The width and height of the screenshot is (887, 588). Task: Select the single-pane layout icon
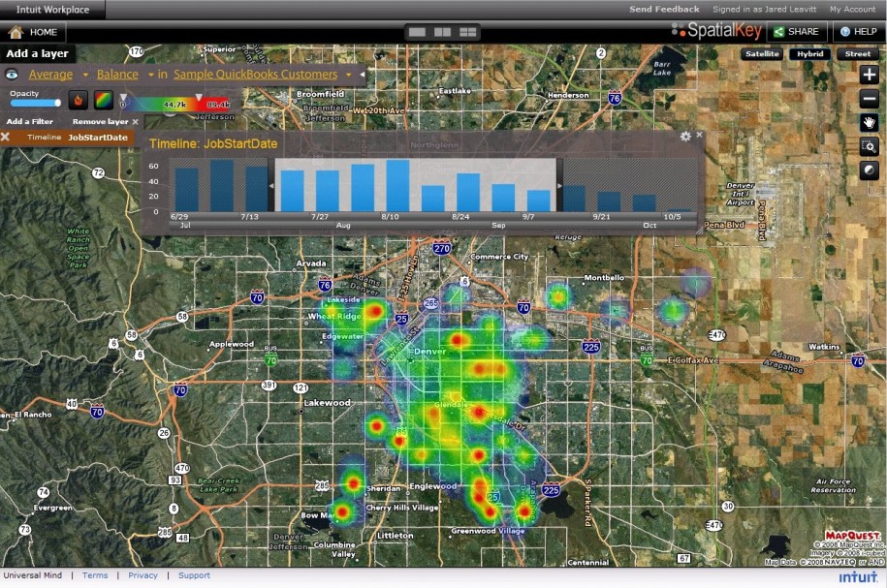coord(417,32)
